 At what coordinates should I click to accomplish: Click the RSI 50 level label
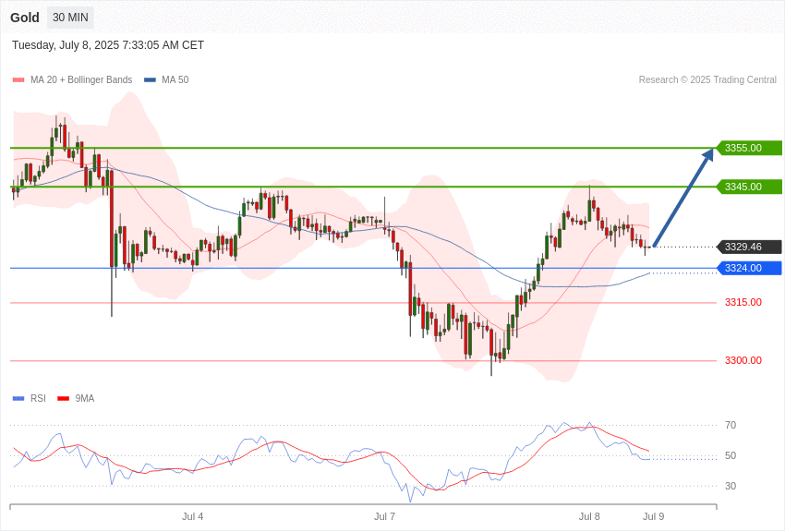pyautogui.click(x=731, y=455)
